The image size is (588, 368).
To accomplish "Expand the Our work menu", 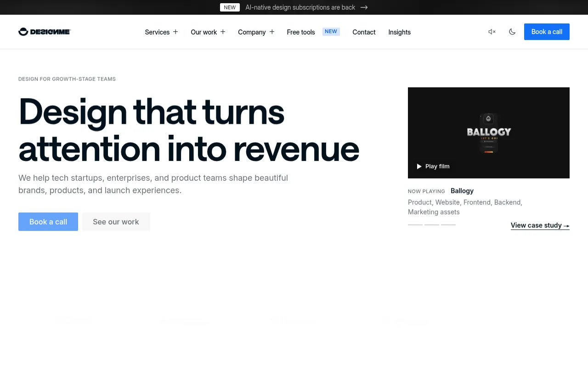I will [x=208, y=32].
